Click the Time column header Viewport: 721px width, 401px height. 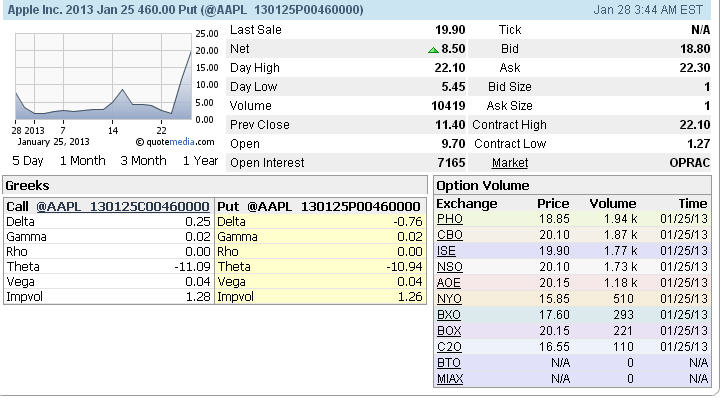[693, 204]
